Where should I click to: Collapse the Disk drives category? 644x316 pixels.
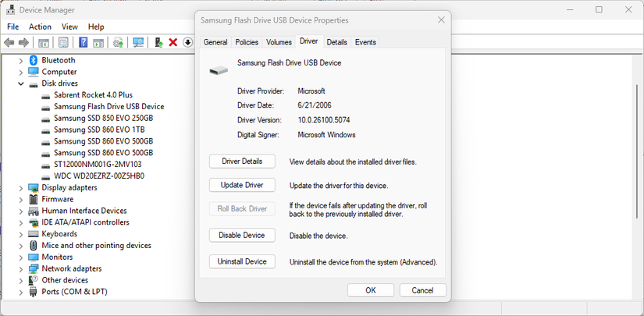coord(21,83)
